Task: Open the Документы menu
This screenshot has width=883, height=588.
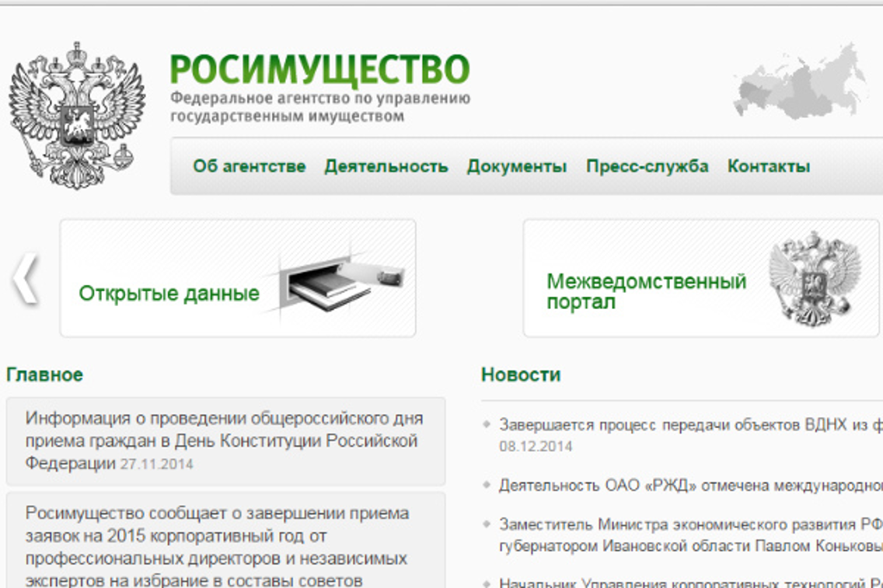Action: tap(517, 166)
